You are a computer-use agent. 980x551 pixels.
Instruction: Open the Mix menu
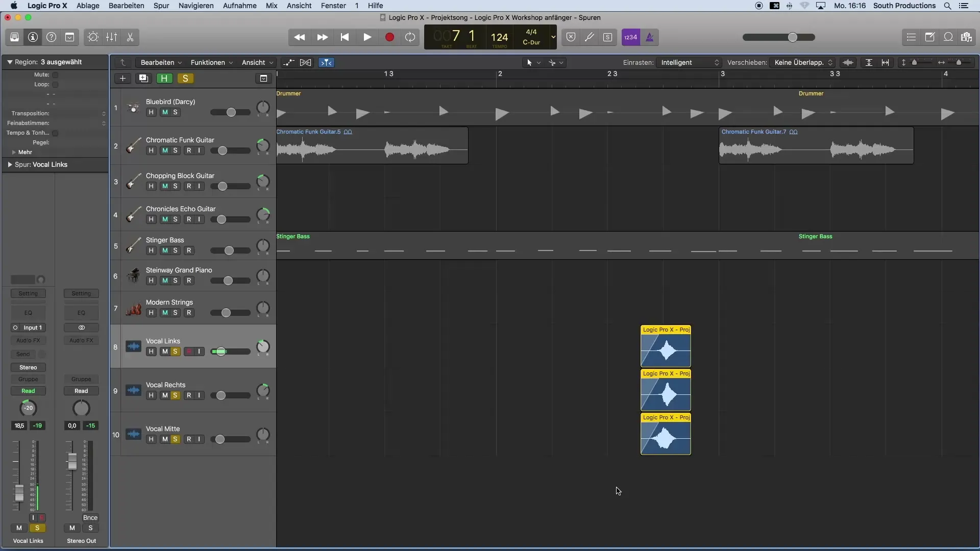[272, 6]
